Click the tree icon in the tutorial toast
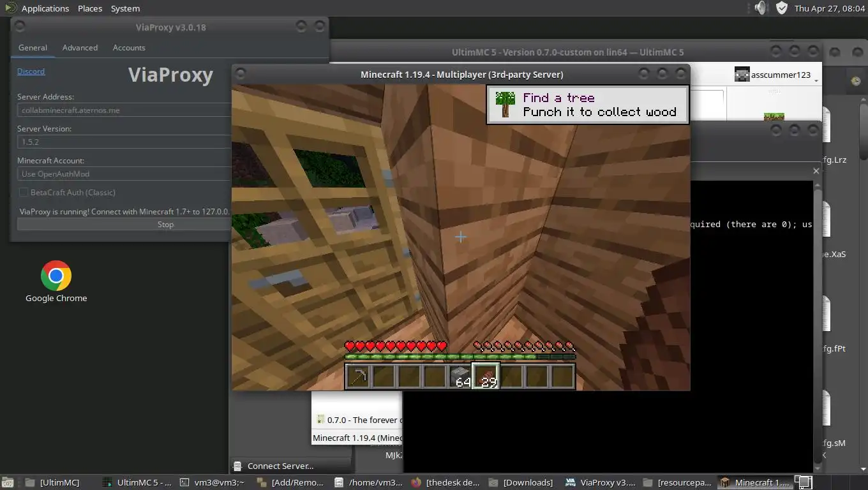This screenshot has height=490, width=868. point(505,104)
